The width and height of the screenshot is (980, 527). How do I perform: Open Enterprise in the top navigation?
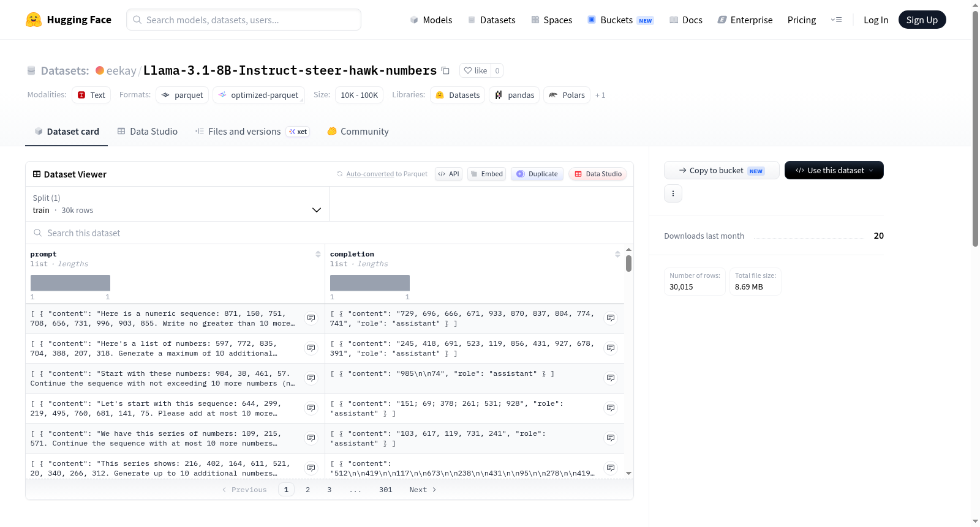pos(745,20)
